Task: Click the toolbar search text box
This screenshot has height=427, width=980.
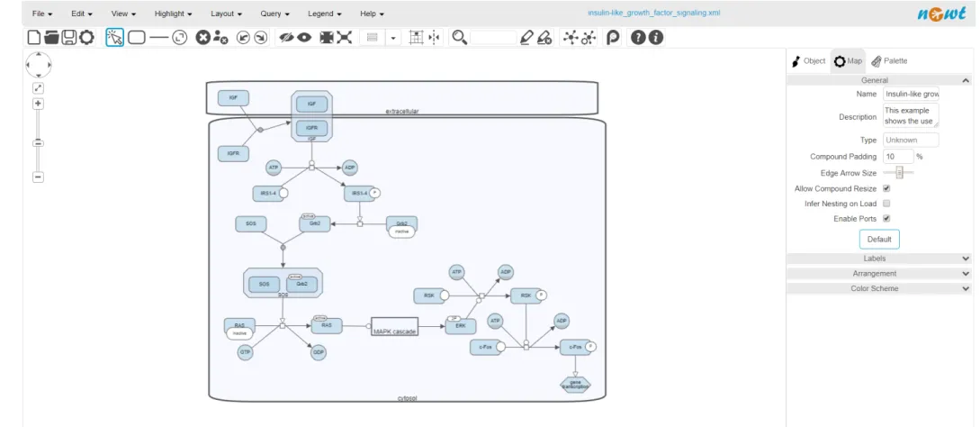Action: pyautogui.click(x=493, y=38)
